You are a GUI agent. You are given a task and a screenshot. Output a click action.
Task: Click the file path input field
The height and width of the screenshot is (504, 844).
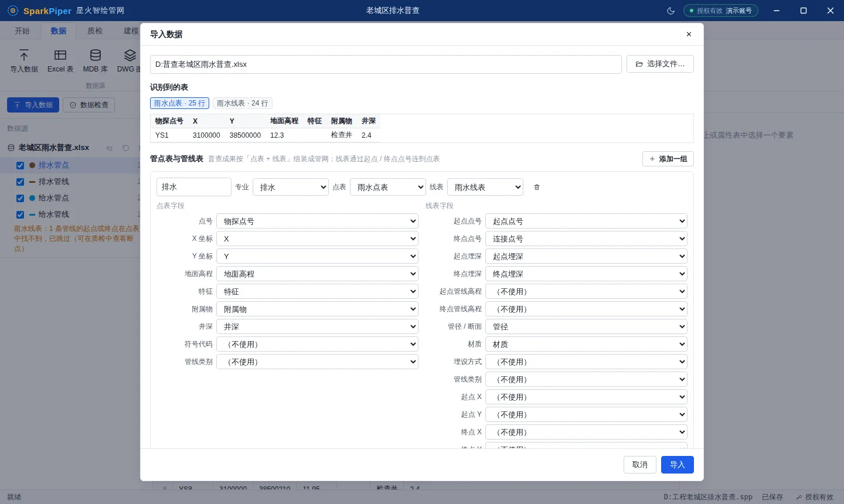[386, 64]
